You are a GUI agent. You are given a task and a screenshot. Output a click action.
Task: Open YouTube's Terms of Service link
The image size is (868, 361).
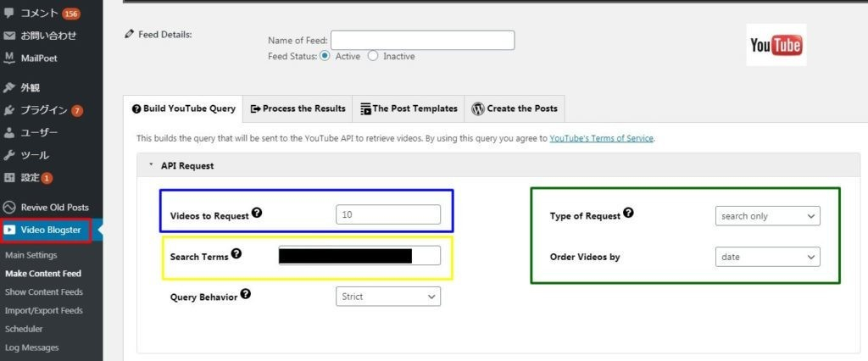[x=601, y=137]
